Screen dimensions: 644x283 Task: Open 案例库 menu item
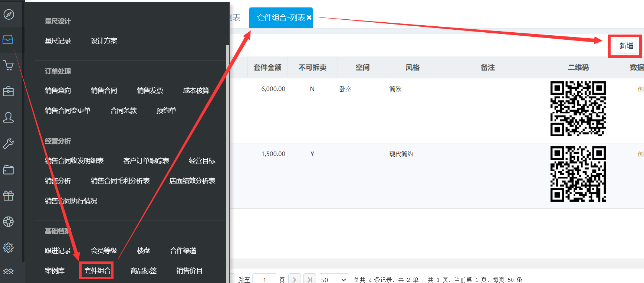(x=55, y=271)
